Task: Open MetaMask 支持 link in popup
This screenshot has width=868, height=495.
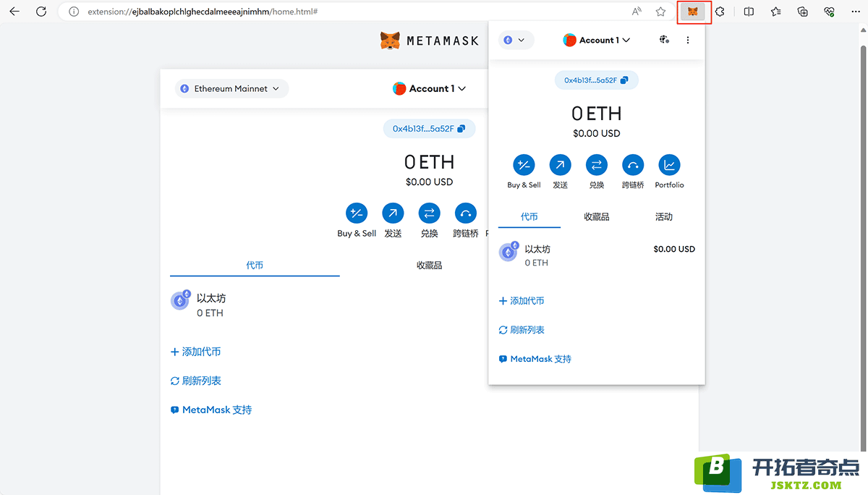Action: [x=535, y=359]
